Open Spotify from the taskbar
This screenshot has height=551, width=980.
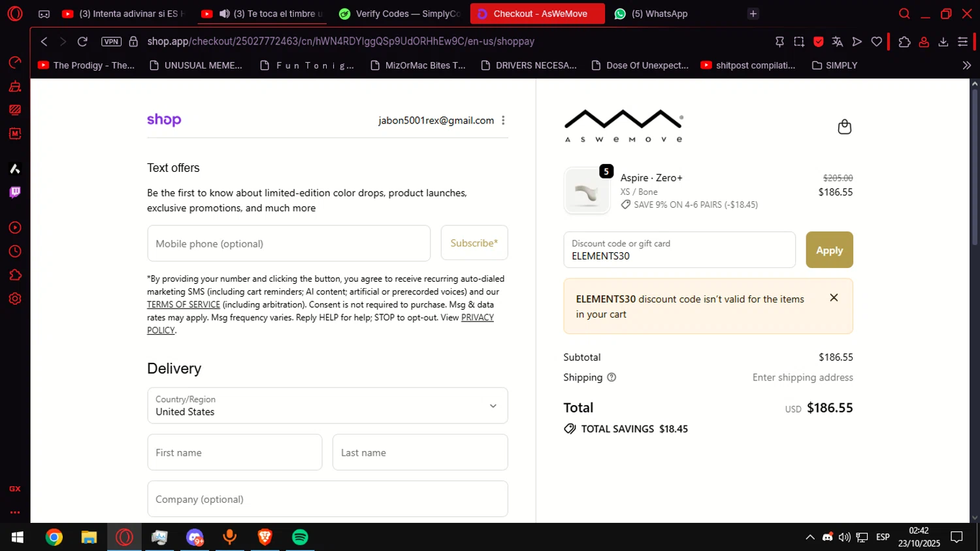(x=300, y=537)
